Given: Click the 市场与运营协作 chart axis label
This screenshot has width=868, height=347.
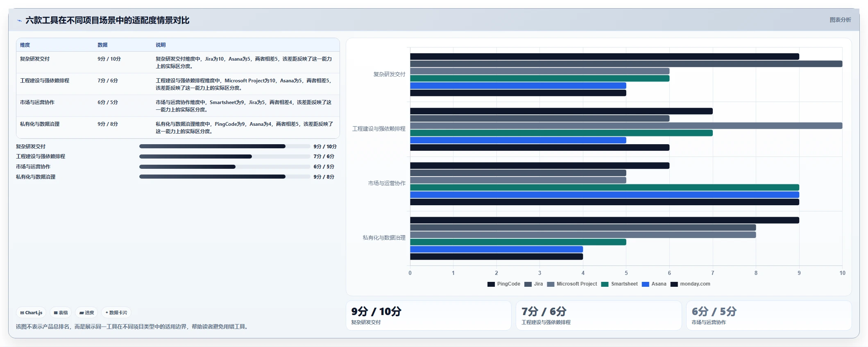Looking at the screenshot, I should (387, 183).
